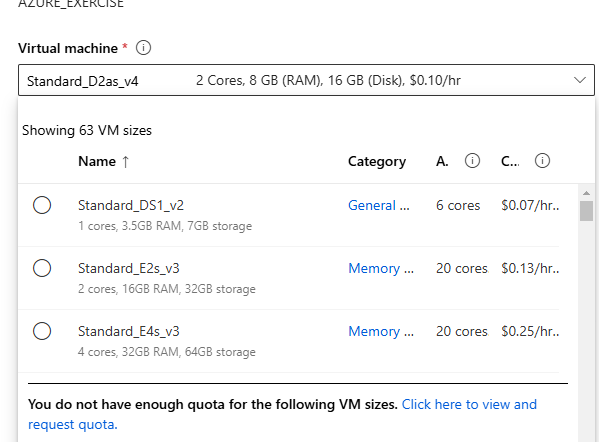
Task: Click the VM list scrollbar thumb
Action: click(x=586, y=211)
